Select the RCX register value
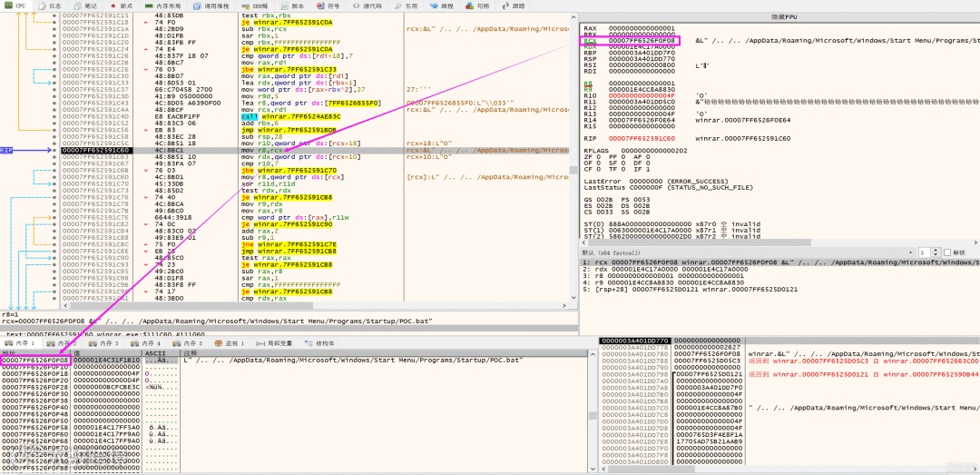 641,41
